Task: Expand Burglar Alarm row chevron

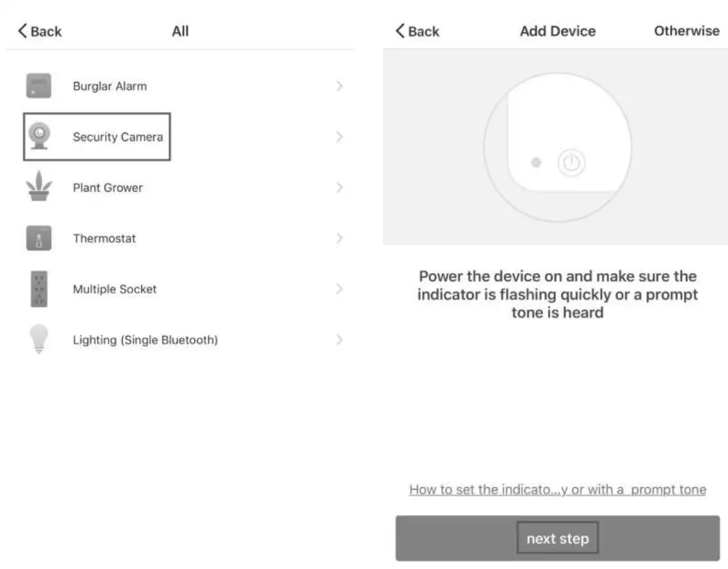Action: [339, 86]
